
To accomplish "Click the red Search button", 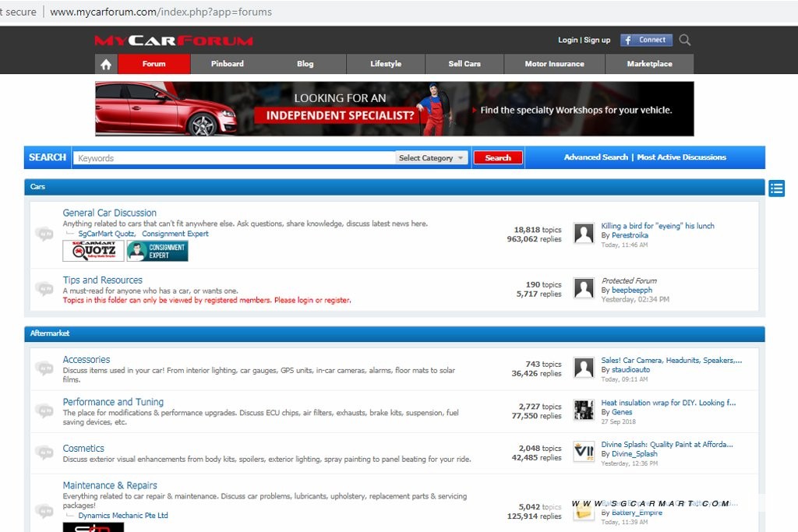I will pos(498,157).
